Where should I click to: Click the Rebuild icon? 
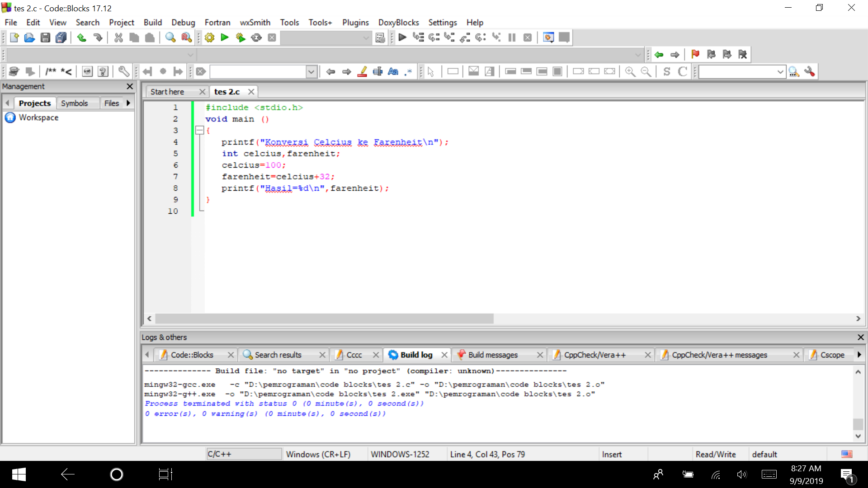tap(256, 38)
